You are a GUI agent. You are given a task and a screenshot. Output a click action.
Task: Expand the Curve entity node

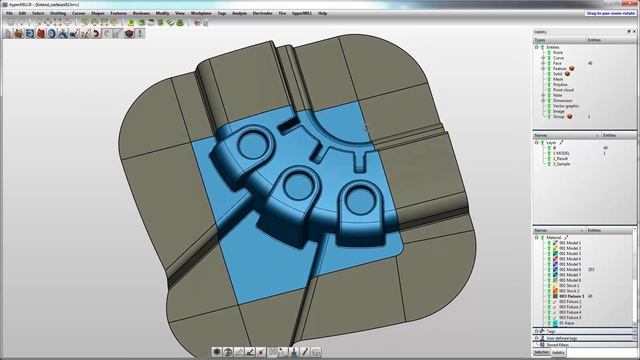pos(543,58)
